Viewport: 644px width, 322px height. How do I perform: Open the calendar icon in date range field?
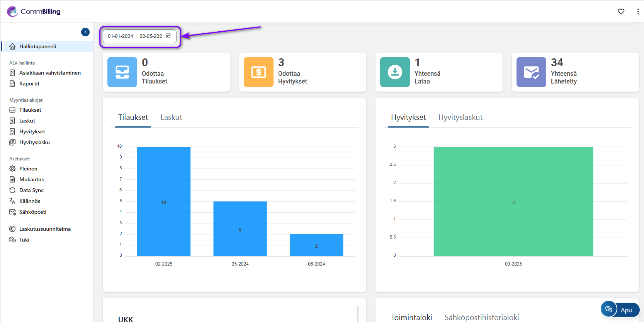pyautogui.click(x=168, y=36)
